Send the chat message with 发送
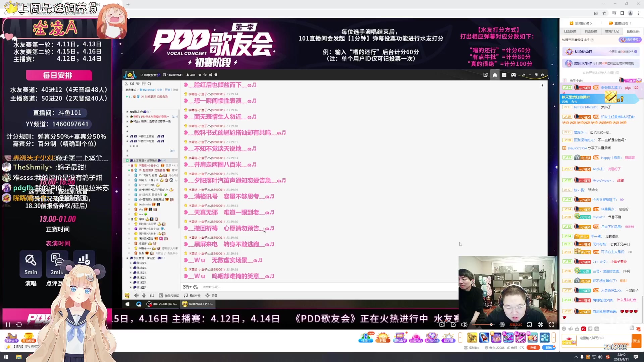This screenshot has height=362, width=644. click(x=636, y=341)
